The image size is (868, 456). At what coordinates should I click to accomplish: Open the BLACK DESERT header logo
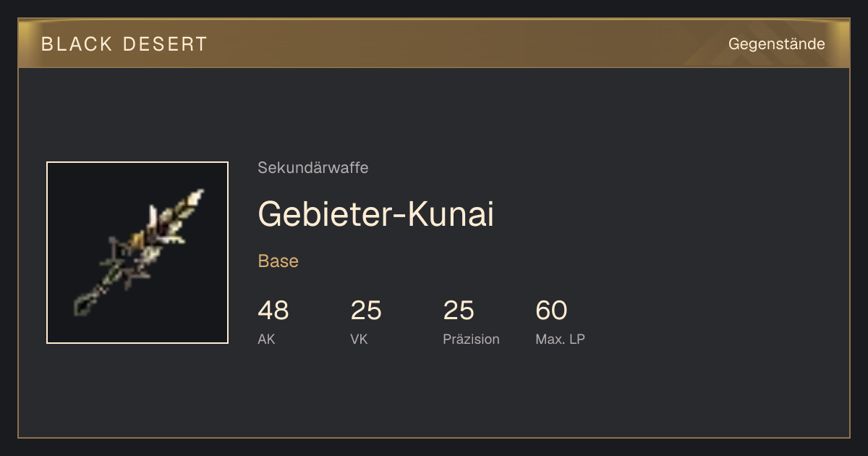[124, 44]
